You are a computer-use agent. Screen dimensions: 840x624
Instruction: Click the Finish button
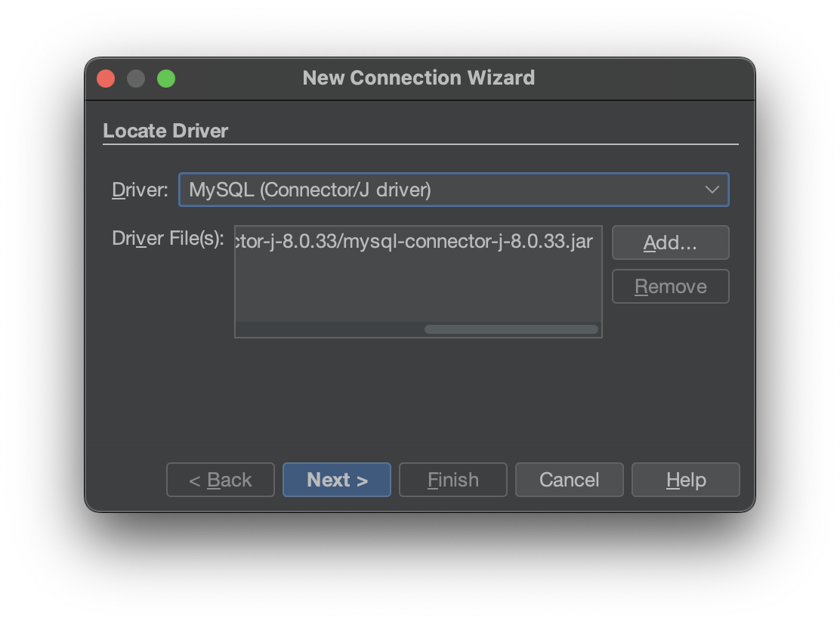coord(453,480)
